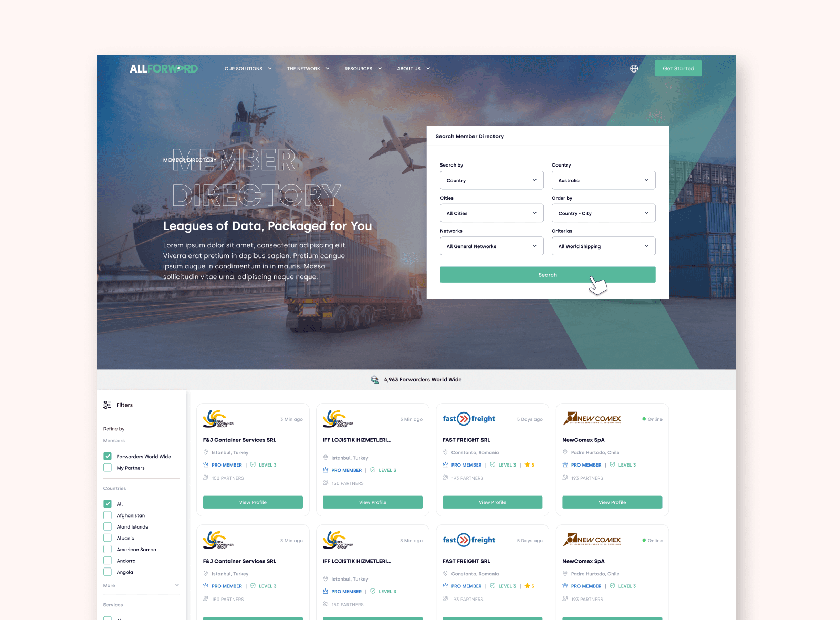
Task: Click the filters slider icon in sidebar
Action: [x=107, y=405]
